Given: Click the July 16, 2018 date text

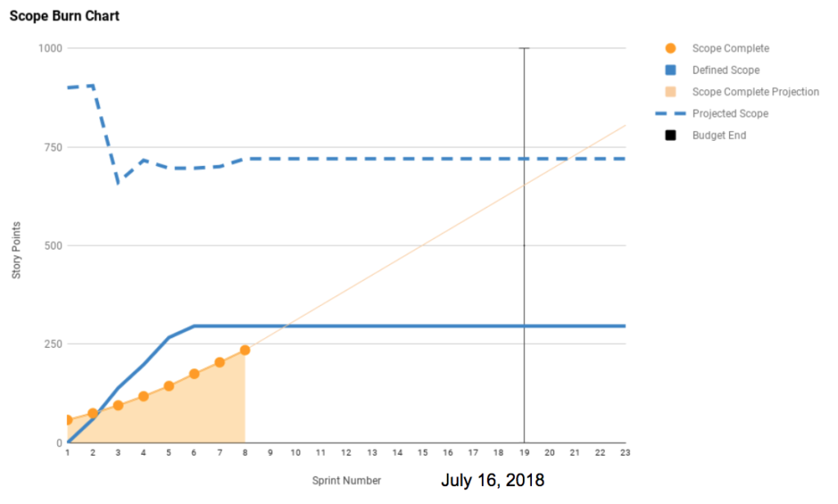Looking at the screenshot, I should [493, 480].
